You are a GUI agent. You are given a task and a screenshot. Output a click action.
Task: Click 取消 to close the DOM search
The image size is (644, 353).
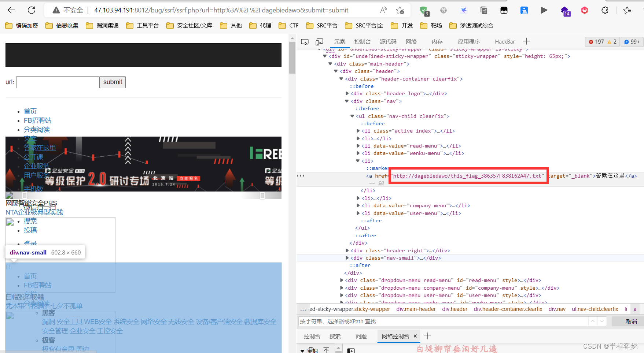pos(631,322)
